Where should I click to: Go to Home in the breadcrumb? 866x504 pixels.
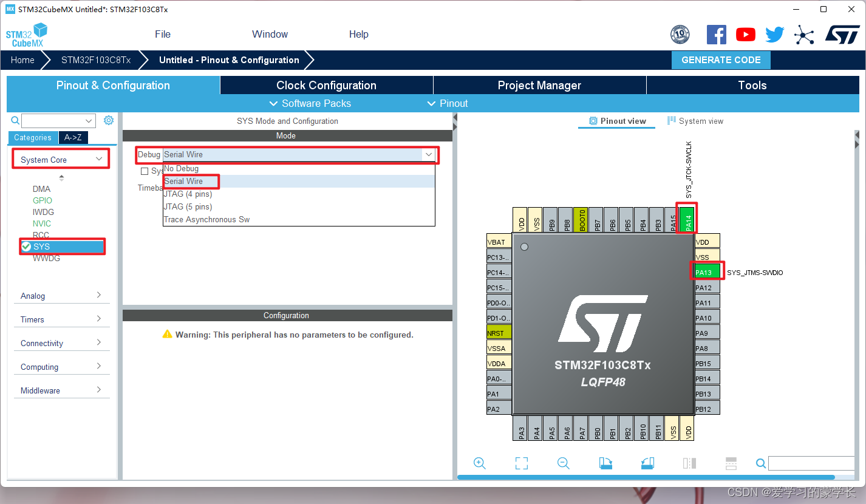tap(22, 60)
